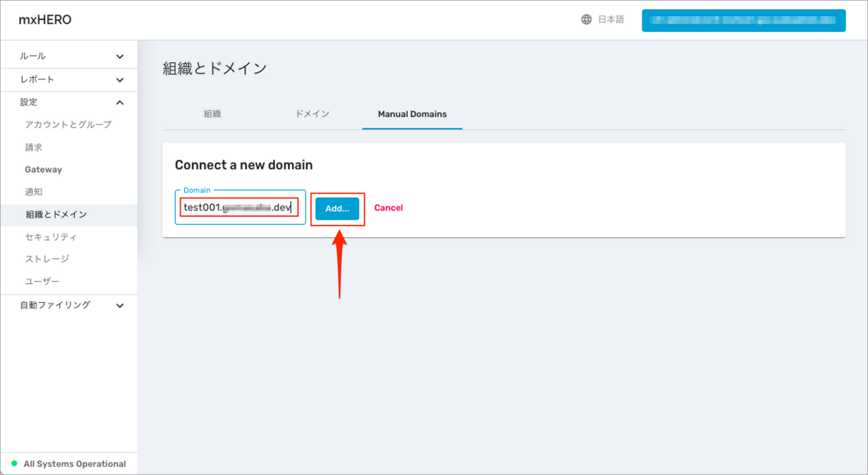Open the ストレージ settings page

coord(47,259)
